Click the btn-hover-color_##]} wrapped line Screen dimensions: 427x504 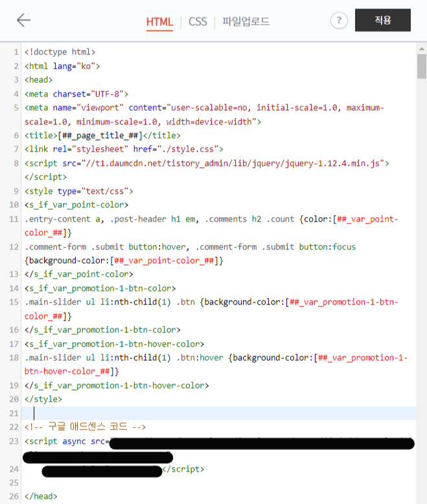(72, 372)
